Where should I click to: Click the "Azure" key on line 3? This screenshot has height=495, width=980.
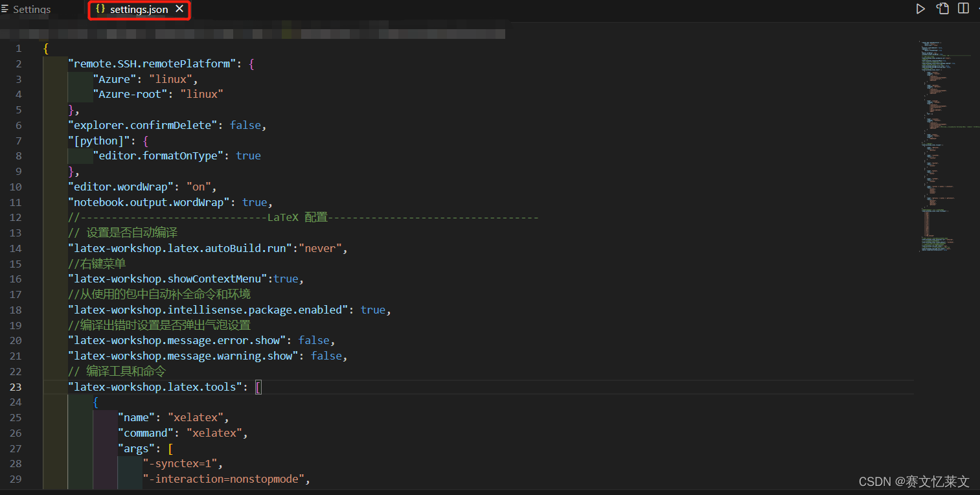coord(115,79)
